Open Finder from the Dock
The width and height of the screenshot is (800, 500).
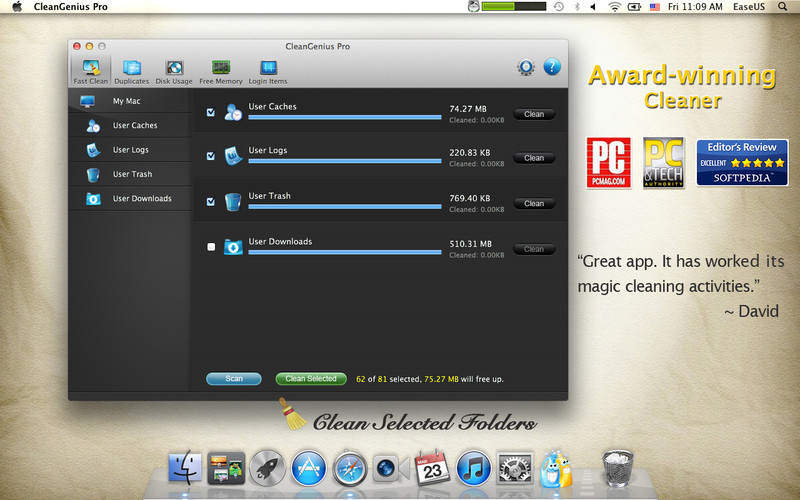[185, 467]
